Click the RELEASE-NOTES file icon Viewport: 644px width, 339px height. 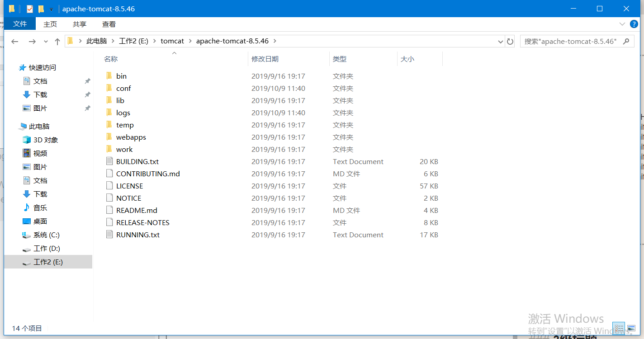coord(109,222)
